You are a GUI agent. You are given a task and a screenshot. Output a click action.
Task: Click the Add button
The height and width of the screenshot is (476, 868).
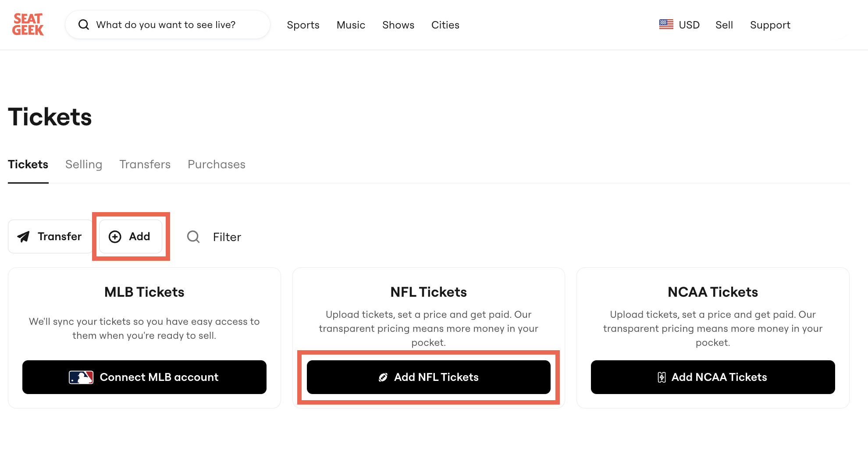pyautogui.click(x=131, y=236)
